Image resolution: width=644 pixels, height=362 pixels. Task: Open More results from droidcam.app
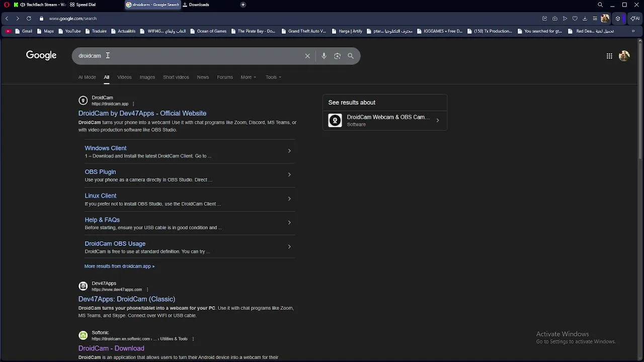click(x=119, y=266)
